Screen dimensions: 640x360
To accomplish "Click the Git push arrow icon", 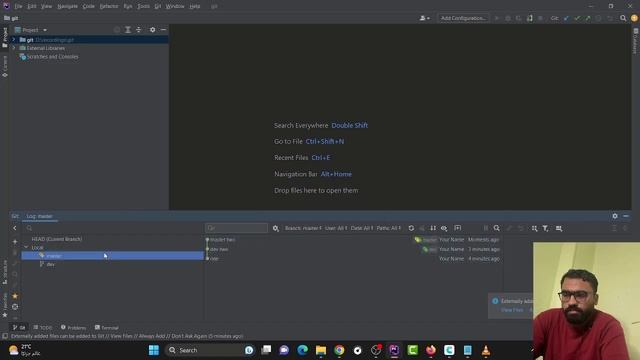I will pos(588,18).
